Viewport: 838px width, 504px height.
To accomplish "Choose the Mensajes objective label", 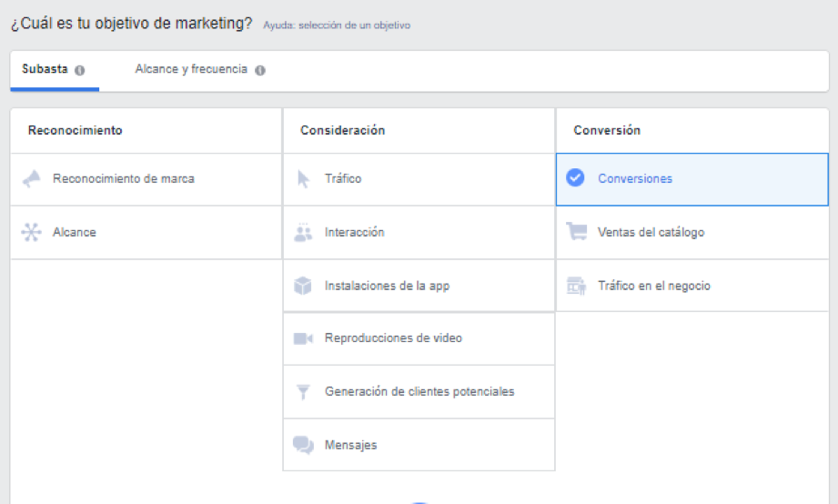I will [x=350, y=445].
